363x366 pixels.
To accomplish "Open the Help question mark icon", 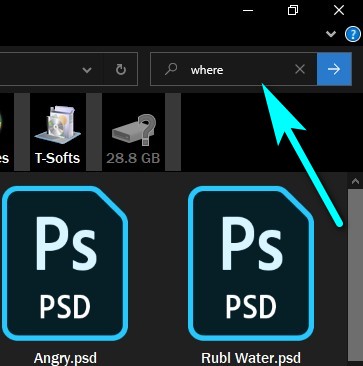I will click(353, 34).
